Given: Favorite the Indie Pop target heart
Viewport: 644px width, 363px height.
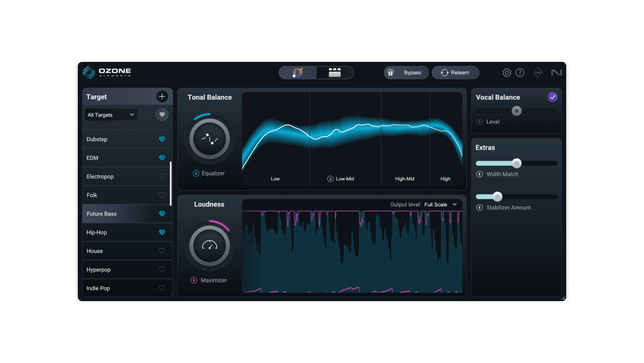Looking at the screenshot, I should pyautogui.click(x=162, y=288).
